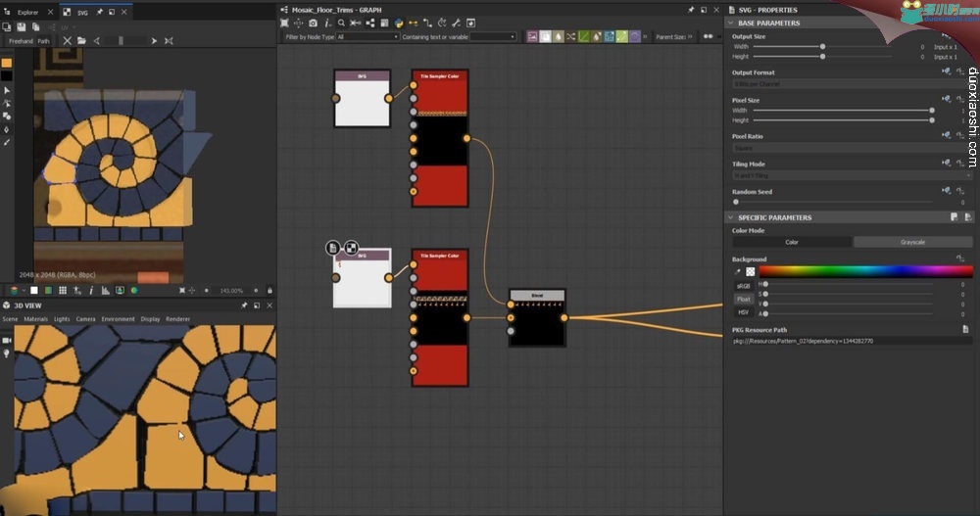The height and width of the screenshot is (516, 980).
Task: Switch to the Explorer tab
Action: [x=27, y=11]
